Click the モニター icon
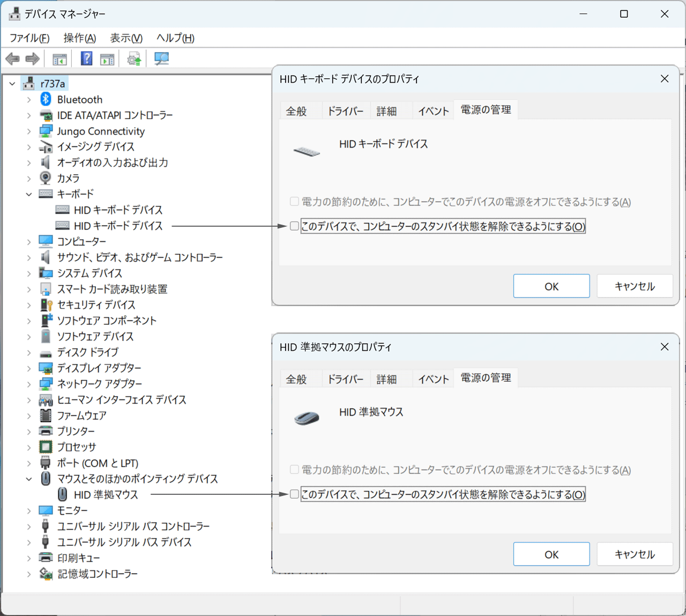The height and width of the screenshot is (616, 686). click(x=46, y=510)
